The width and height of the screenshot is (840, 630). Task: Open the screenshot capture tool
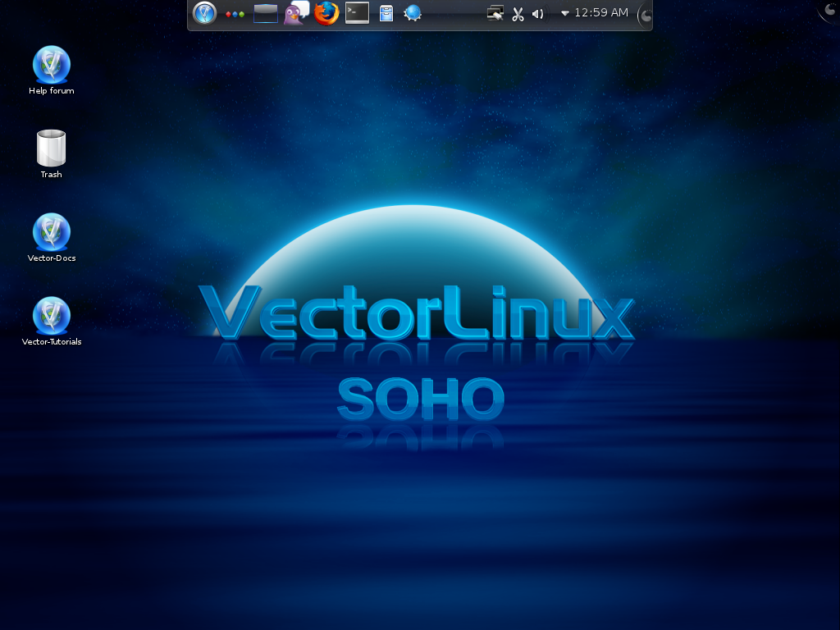[x=495, y=13]
